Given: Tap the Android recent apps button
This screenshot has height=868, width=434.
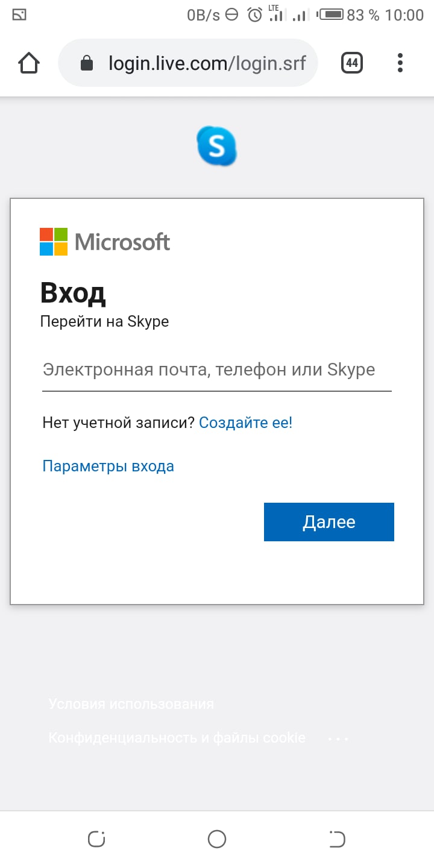Looking at the screenshot, I should tap(96, 839).
